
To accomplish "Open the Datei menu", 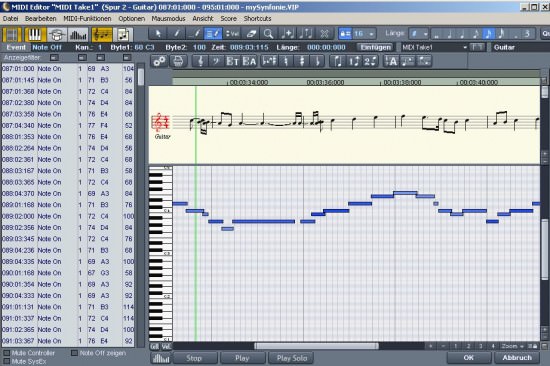I will [11, 19].
